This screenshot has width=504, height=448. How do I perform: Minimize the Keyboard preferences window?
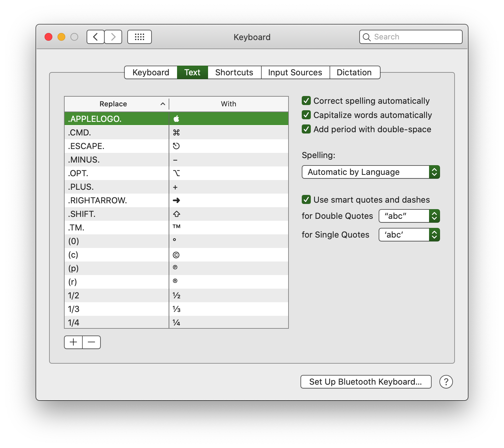[x=61, y=37]
